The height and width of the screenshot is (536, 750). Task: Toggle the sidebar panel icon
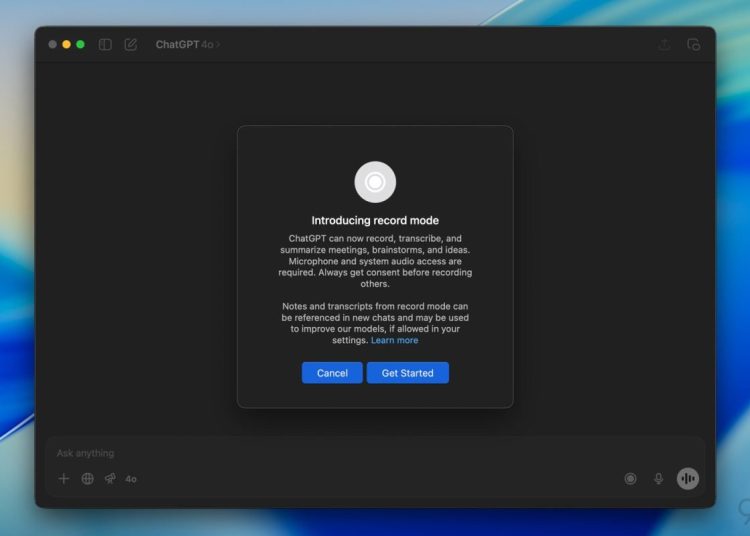coord(105,44)
